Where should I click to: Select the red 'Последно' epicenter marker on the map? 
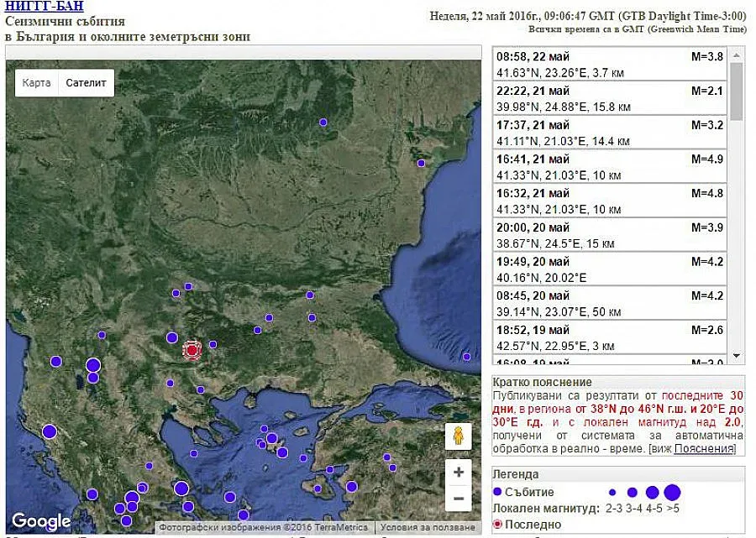tap(192, 350)
